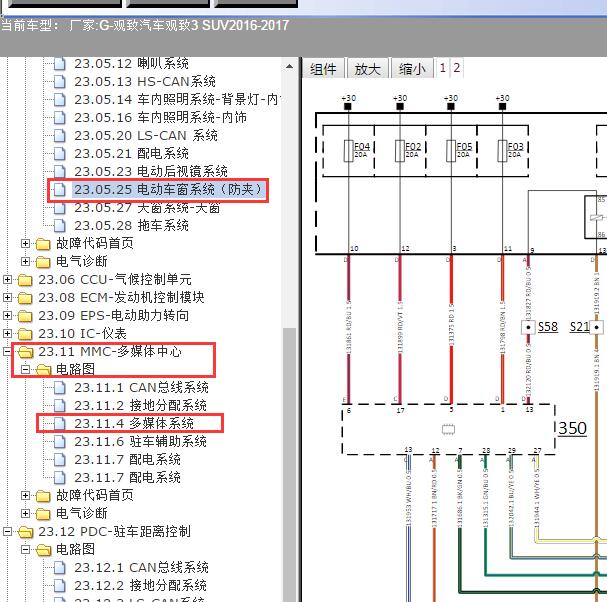
Task: Open 23.11.1 CAN总线系统 diagram
Action: [x=141, y=388]
